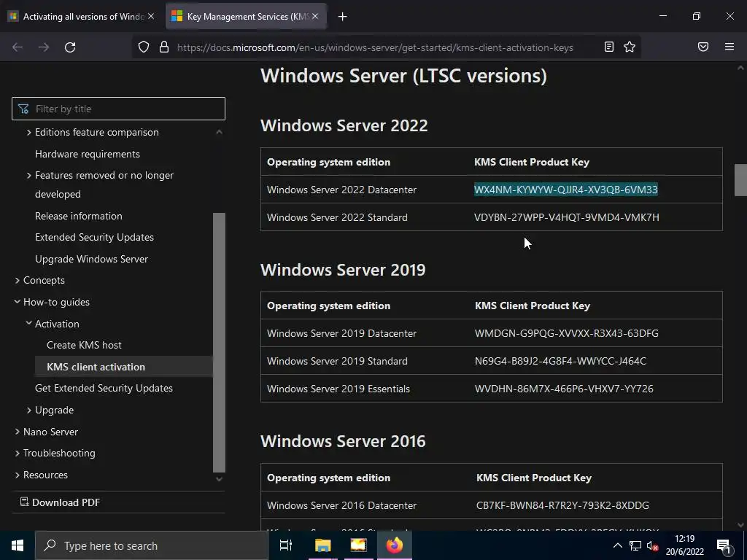The width and height of the screenshot is (747, 560).
Task: Open network status tray icon
Action: click(635, 545)
